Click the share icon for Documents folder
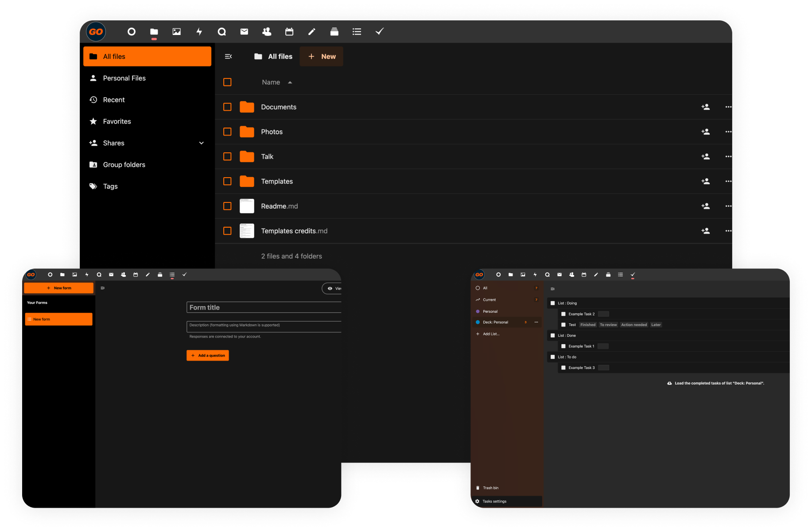 click(705, 107)
